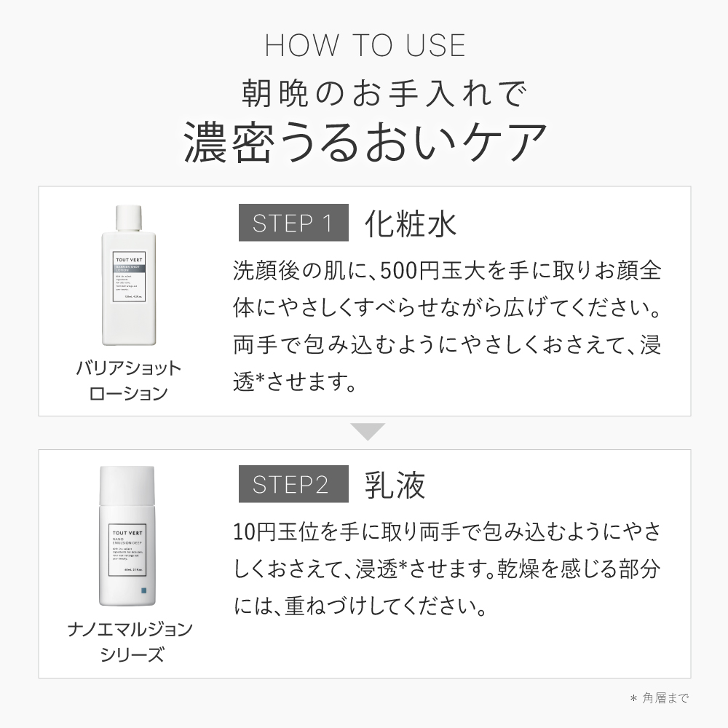This screenshot has height=728, width=728.
Task: Select the STEP 1 badge
Action: tap(293, 222)
